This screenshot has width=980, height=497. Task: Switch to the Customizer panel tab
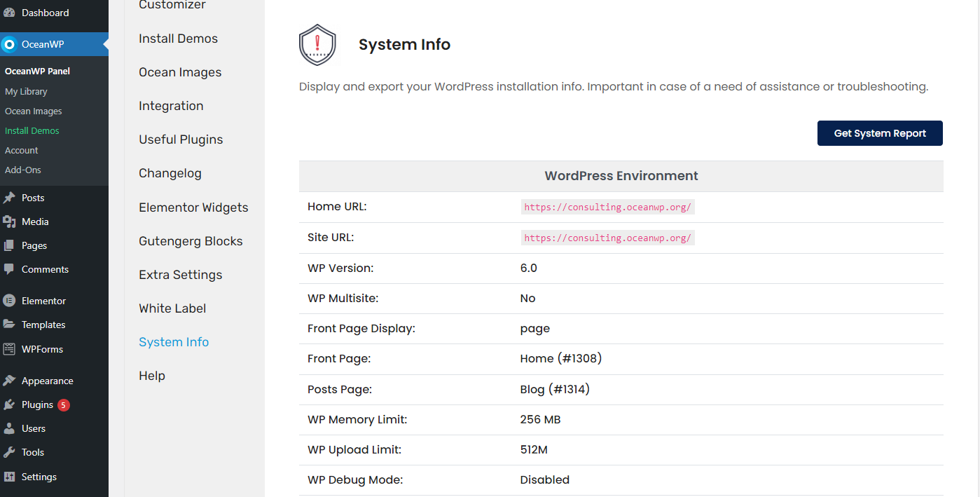tap(172, 6)
